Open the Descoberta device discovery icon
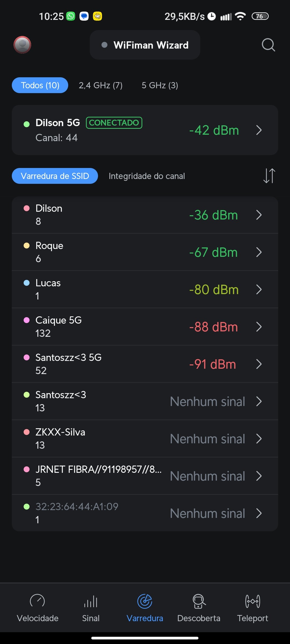This screenshot has width=290, height=644. pyautogui.click(x=199, y=601)
